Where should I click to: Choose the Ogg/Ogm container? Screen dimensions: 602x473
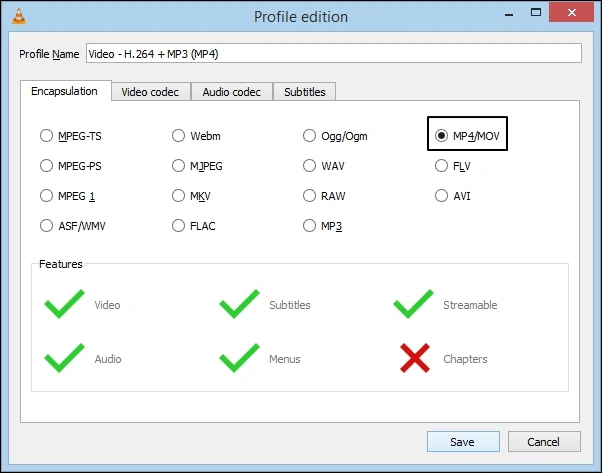(309, 136)
